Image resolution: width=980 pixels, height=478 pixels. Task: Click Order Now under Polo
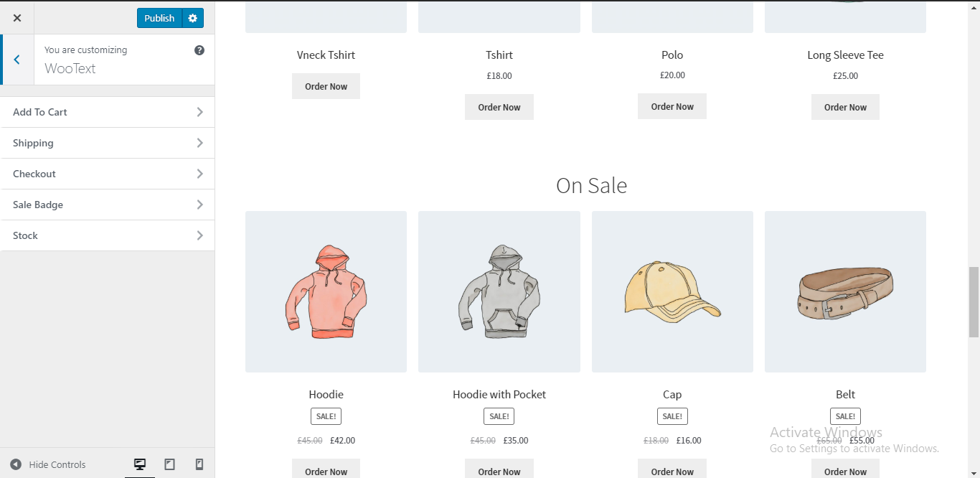tap(672, 106)
